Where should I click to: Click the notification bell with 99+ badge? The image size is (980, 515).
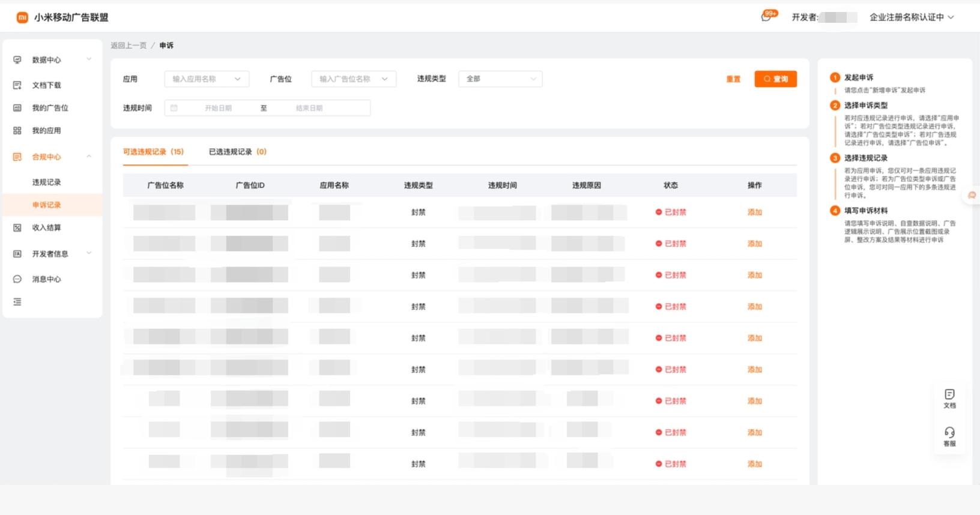[x=767, y=17]
